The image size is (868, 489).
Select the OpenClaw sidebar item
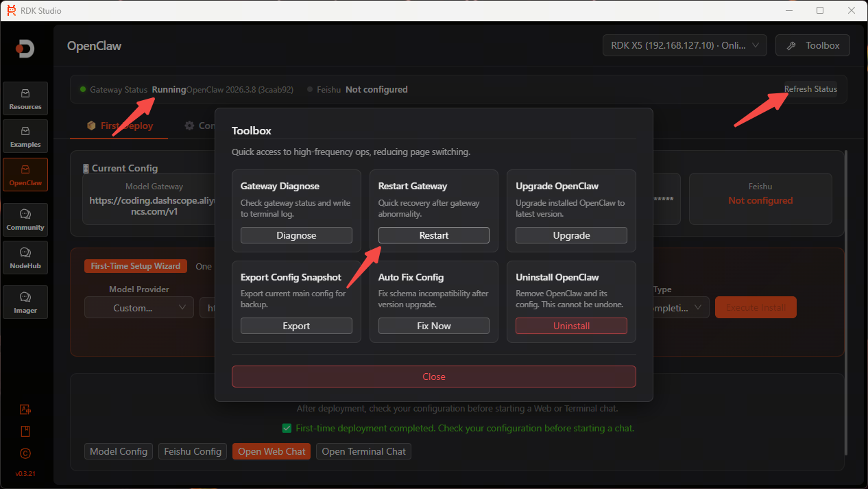pyautogui.click(x=25, y=174)
